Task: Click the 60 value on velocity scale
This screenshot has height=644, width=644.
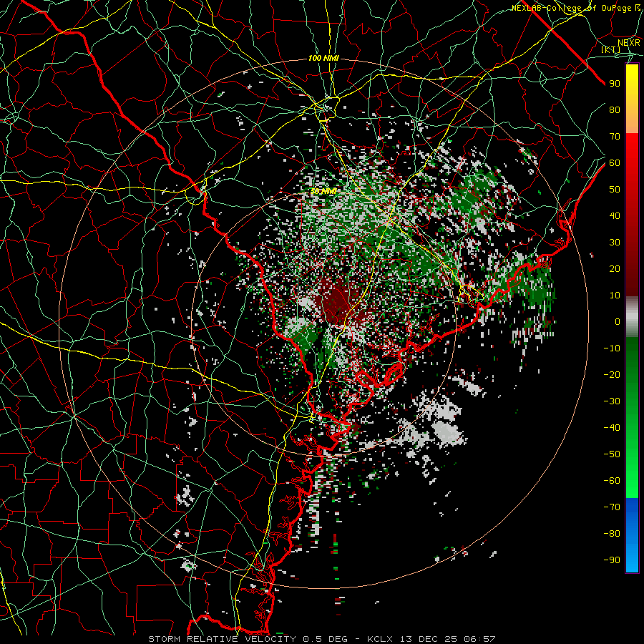Action: [x=615, y=163]
